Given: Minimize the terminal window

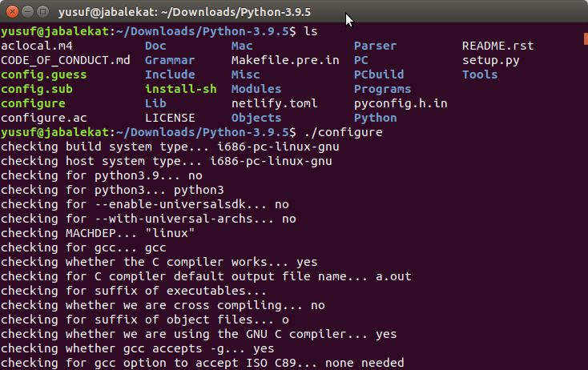Looking at the screenshot, I should (28, 12).
